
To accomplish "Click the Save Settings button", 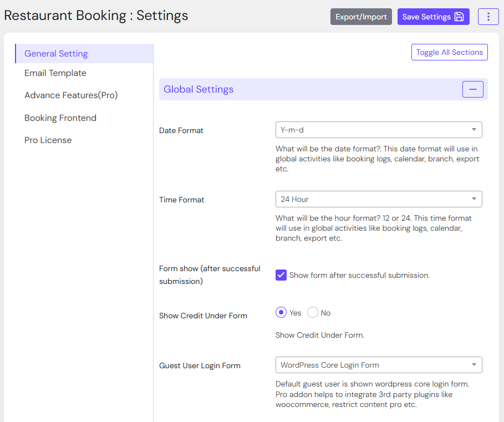I will click(x=433, y=17).
